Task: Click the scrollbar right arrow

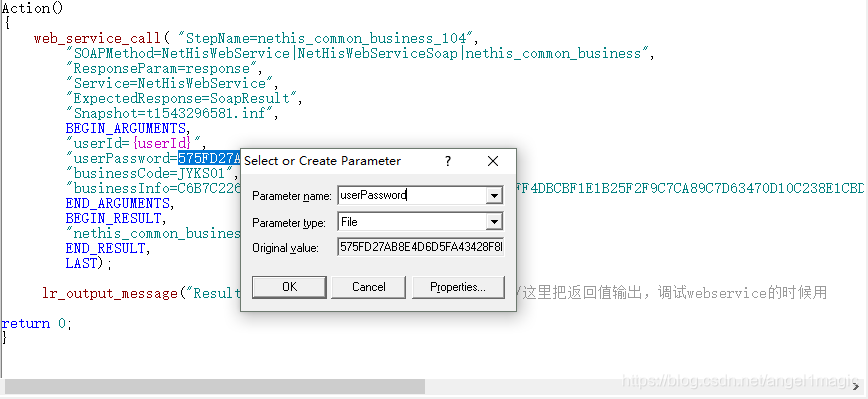Action: [x=857, y=386]
